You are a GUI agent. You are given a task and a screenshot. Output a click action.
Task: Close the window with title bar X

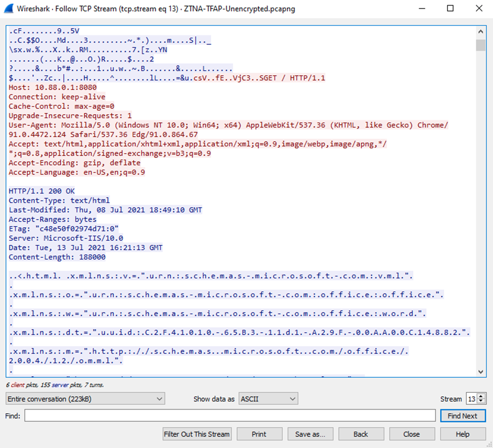point(479,9)
